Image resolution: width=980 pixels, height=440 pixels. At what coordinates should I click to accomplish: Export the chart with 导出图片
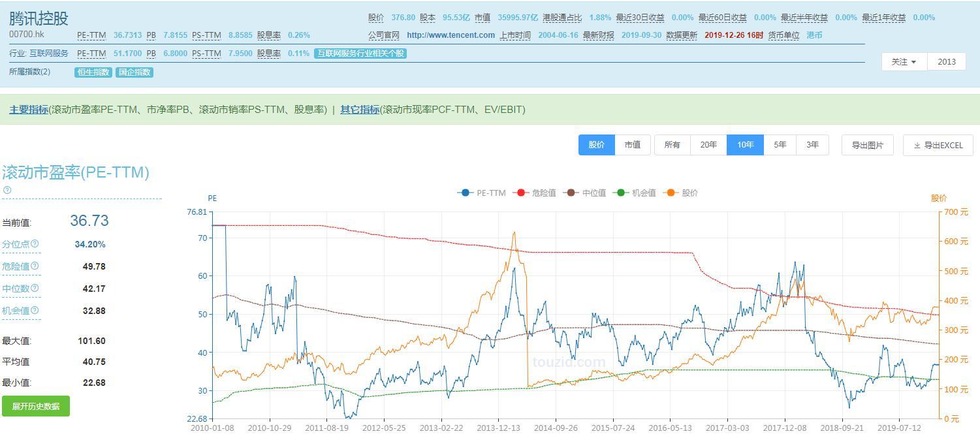867,145
